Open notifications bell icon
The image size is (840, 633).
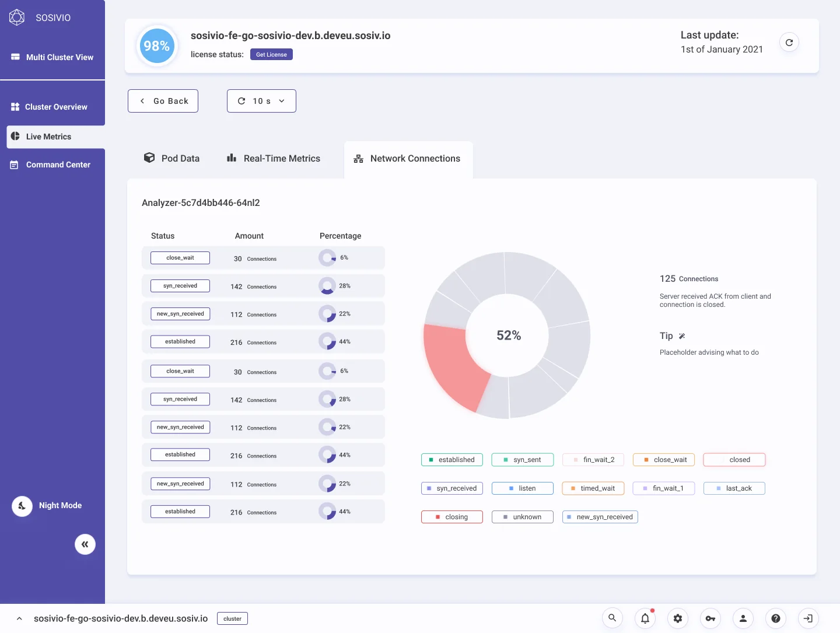[645, 618]
